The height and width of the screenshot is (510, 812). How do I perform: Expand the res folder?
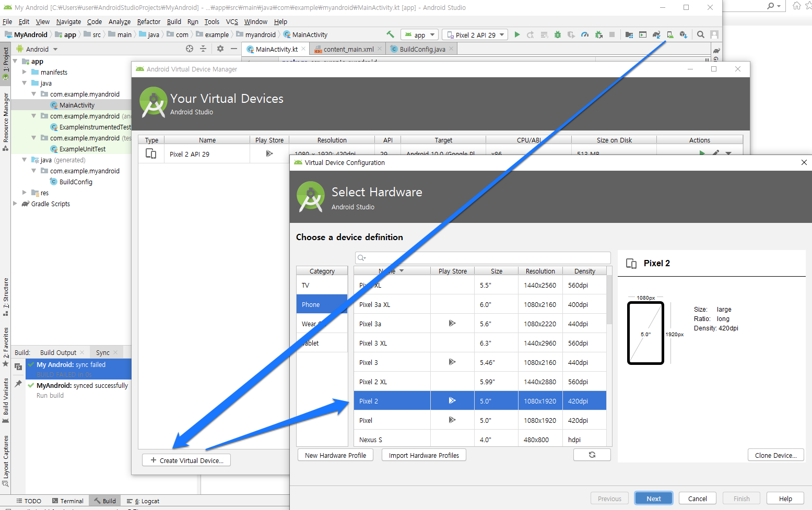click(x=24, y=193)
